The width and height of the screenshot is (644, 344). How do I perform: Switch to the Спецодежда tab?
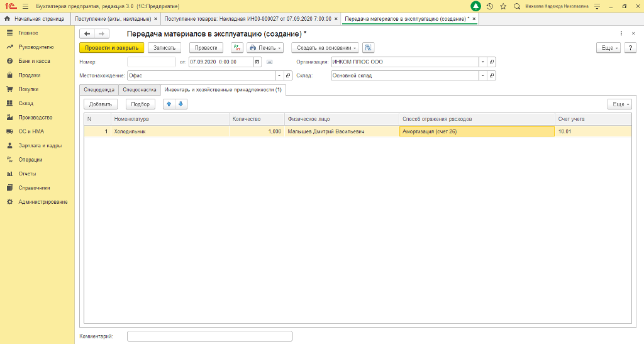point(99,90)
